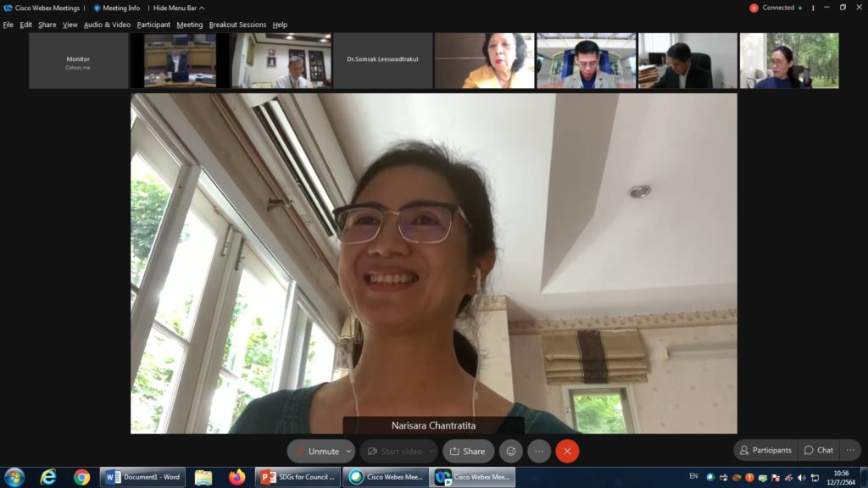The image size is (868, 488).
Task: Click the Start video button
Action: [393, 451]
